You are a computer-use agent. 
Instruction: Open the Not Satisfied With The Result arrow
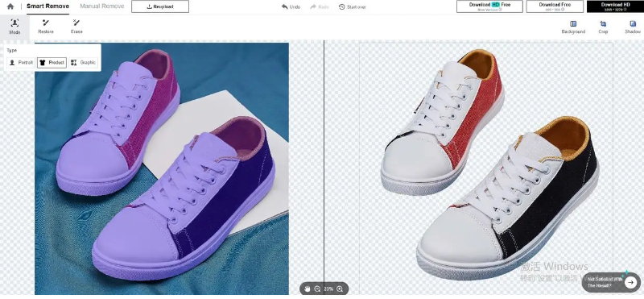pyautogui.click(x=630, y=282)
